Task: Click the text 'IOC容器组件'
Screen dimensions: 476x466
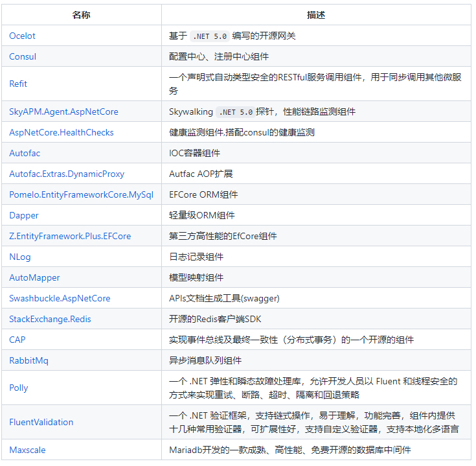Action: pos(194,153)
